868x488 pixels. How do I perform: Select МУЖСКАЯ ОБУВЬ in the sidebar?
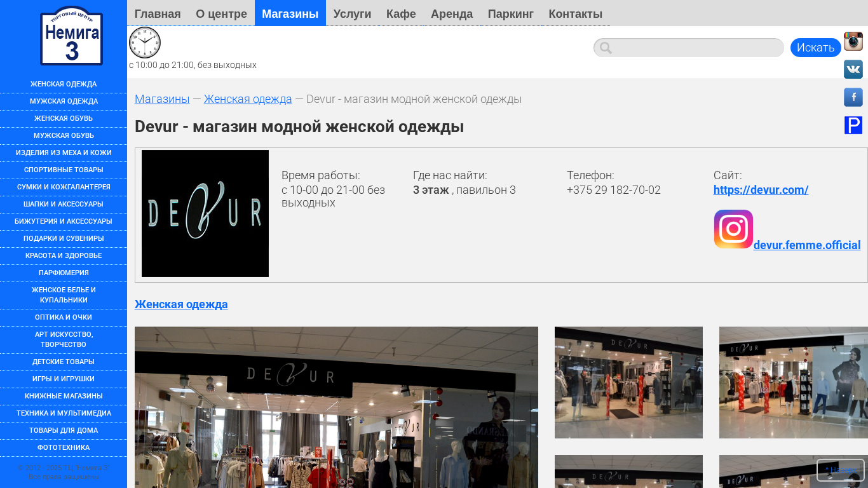click(x=64, y=136)
